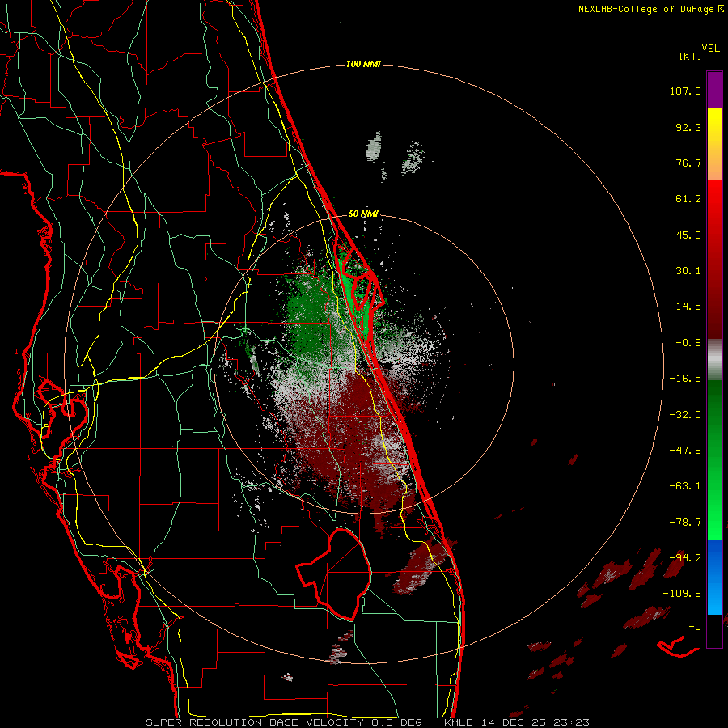
Task: Click the 100 NMI range ring label
Action: pos(363,64)
